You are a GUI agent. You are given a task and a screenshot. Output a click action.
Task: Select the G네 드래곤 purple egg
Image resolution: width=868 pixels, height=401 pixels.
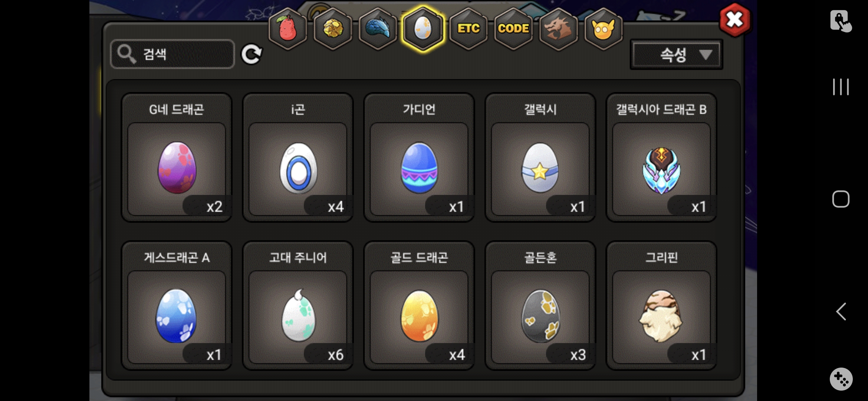coord(177,157)
